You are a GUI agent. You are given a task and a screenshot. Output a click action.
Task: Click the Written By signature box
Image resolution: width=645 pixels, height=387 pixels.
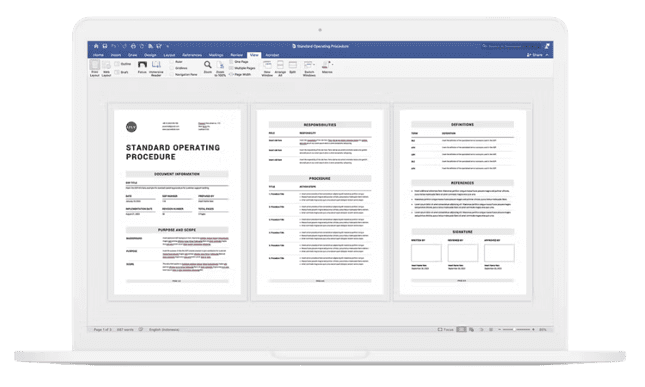point(426,253)
